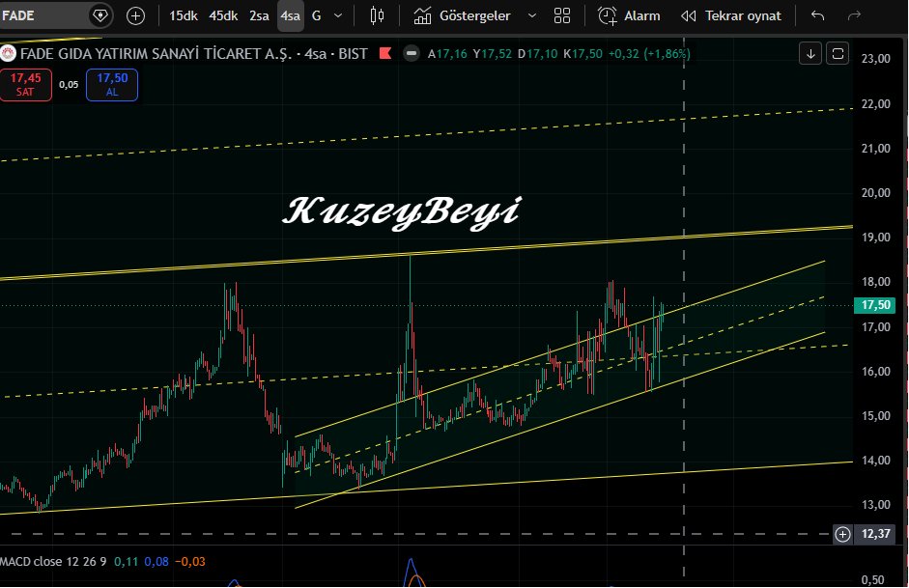This screenshot has width=909, height=588.
Task: Open the chart layout grid icon
Action: [562, 16]
